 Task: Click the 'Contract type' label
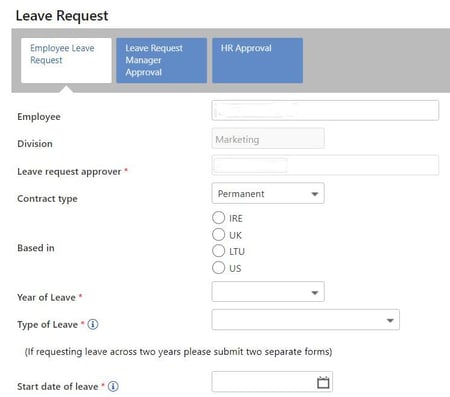[47, 199]
